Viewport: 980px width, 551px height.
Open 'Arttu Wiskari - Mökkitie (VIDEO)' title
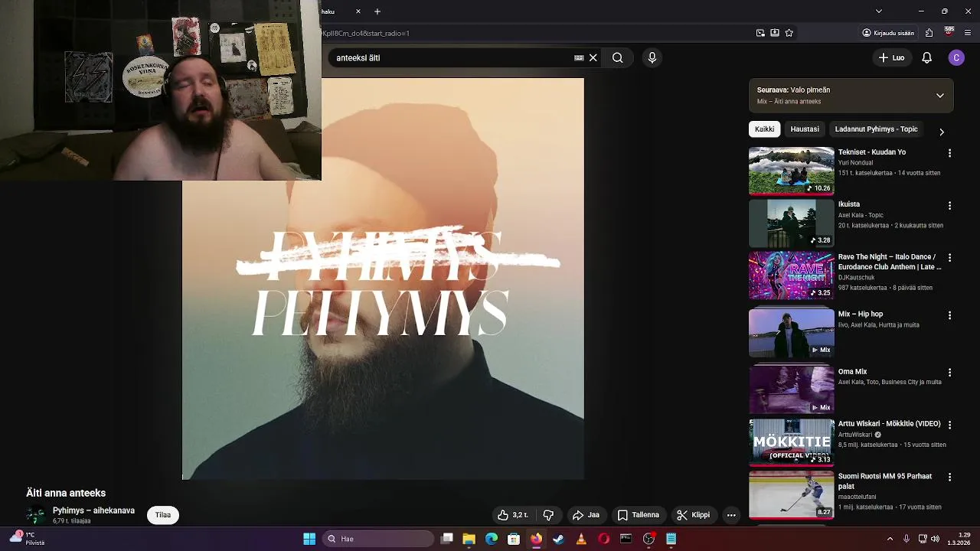(890, 423)
